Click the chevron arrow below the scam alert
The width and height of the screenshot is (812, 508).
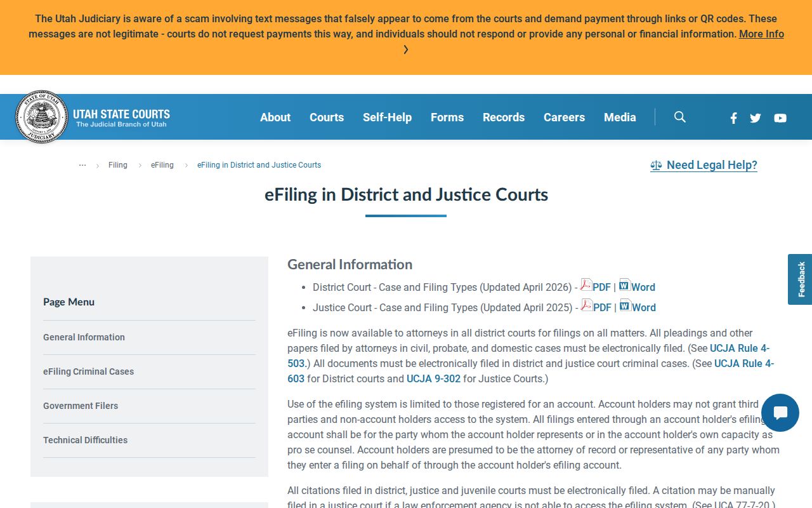[x=406, y=50]
